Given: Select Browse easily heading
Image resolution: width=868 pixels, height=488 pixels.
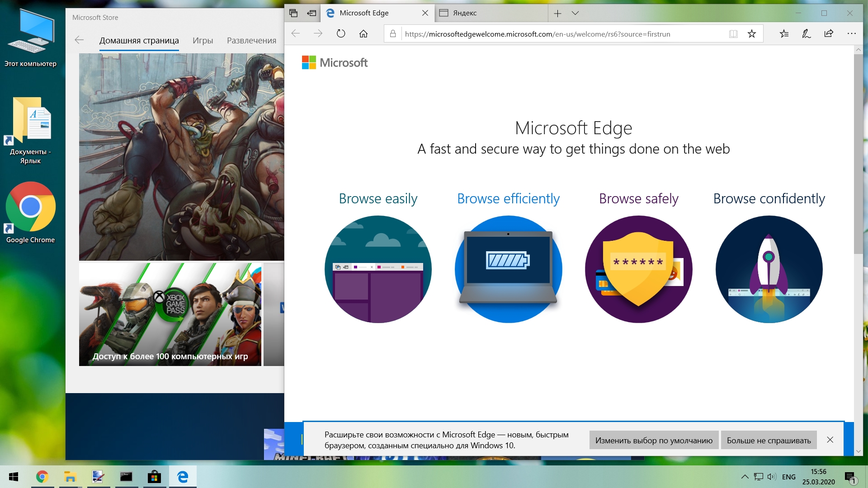Looking at the screenshot, I should (x=378, y=198).
